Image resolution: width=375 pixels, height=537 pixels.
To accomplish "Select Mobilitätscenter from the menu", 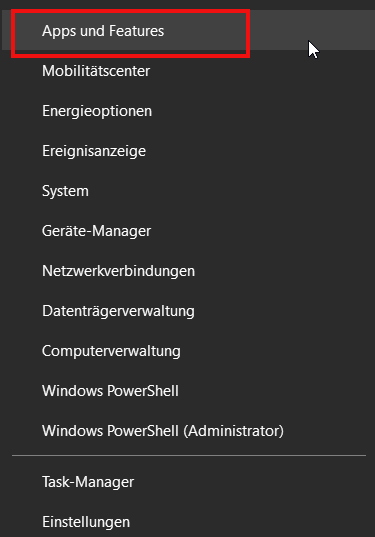I will 188,71.
